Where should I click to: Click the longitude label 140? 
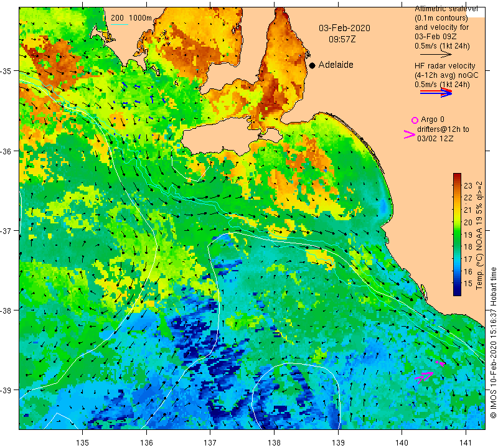point(402,442)
